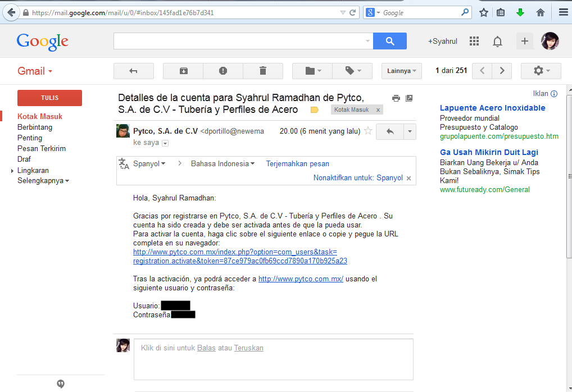Click the browser search magnifier icon
Image resolution: width=572 pixels, height=392 pixels.
tap(465, 12)
